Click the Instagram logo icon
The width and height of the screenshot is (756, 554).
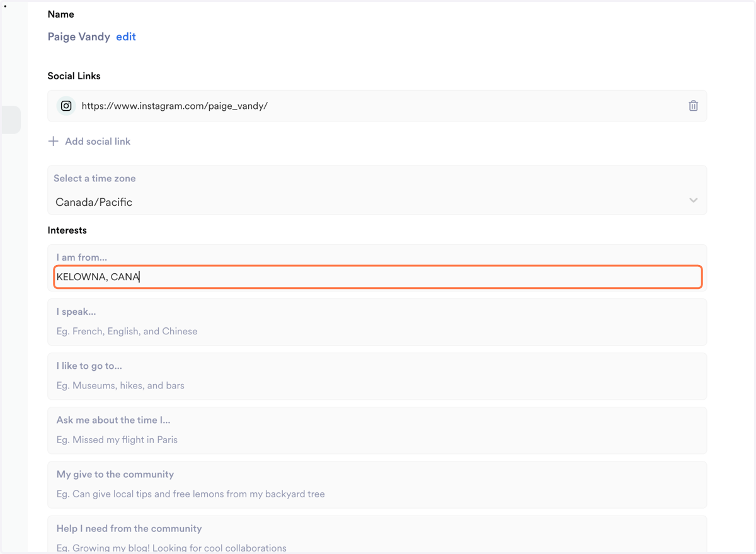coord(66,106)
